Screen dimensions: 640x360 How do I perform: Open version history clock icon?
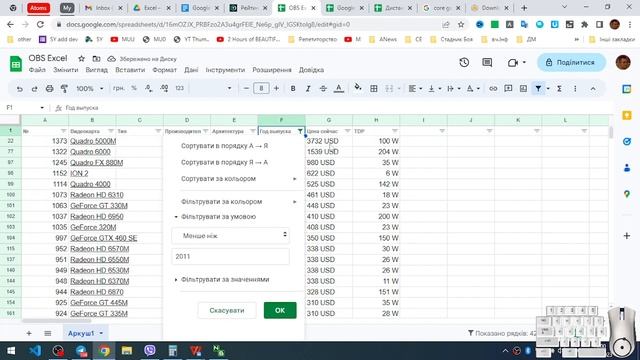(x=464, y=62)
